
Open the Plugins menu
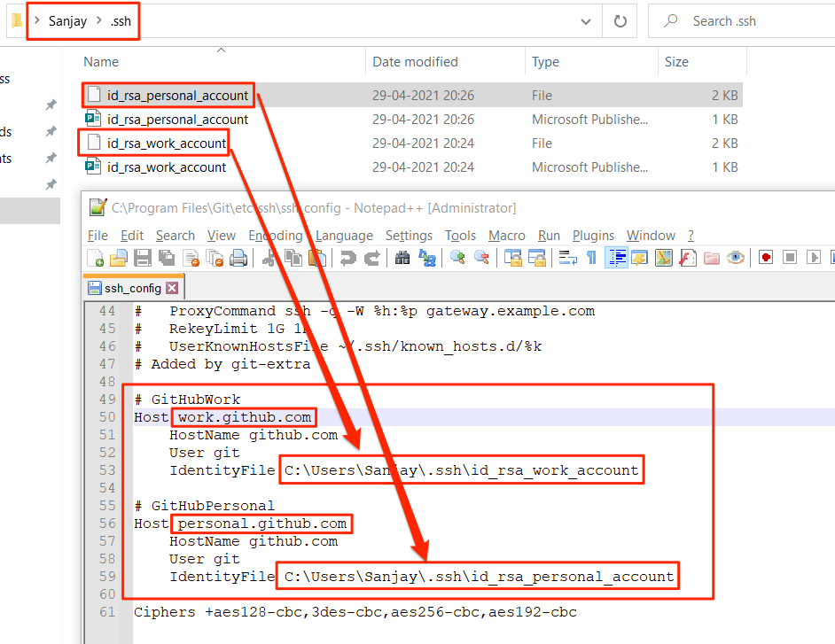point(593,236)
